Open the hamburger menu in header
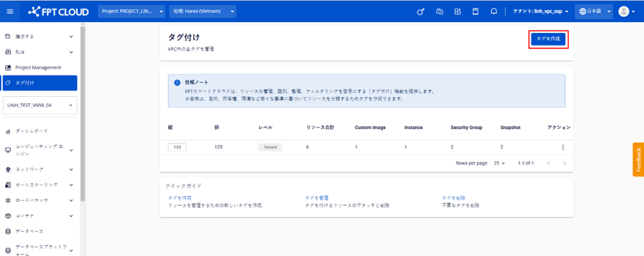The height and width of the screenshot is (256, 644). coord(10,12)
